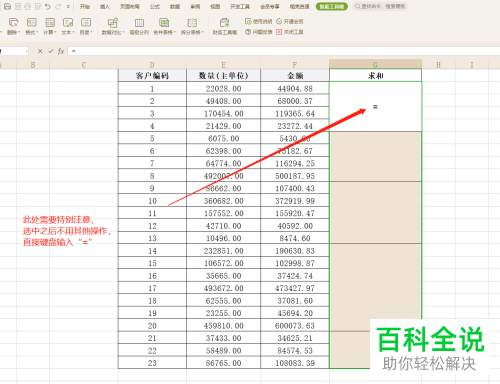The width and height of the screenshot is (500, 384).
Task: Click the 客户编码 header cell
Action: pyautogui.click(x=152, y=76)
